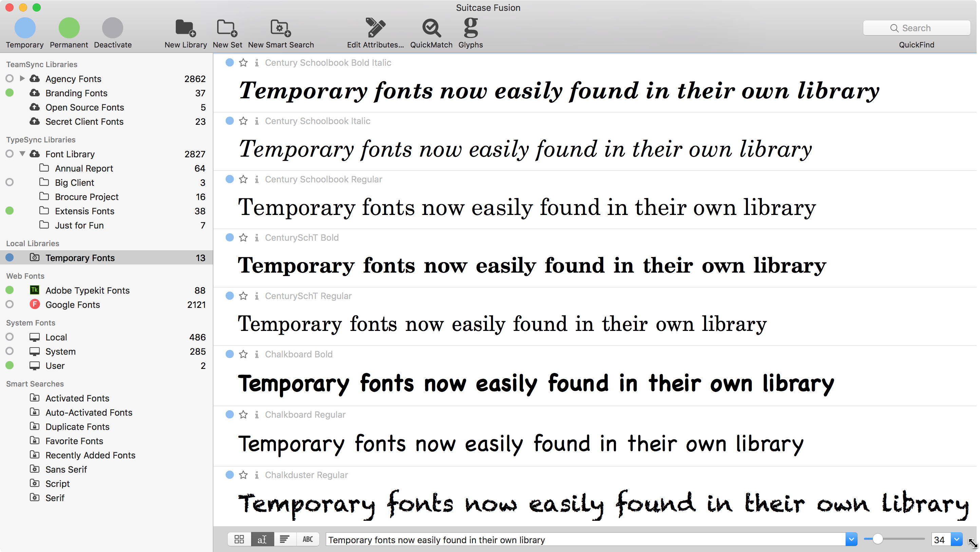
Task: Toggle the activation dot of Chalkduster Regular
Action: pyautogui.click(x=229, y=474)
